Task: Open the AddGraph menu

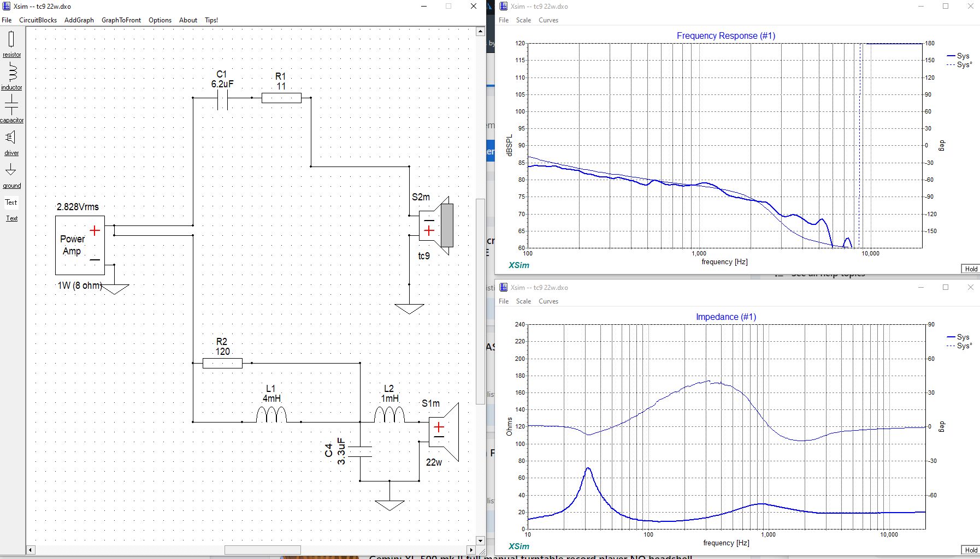Action: [x=79, y=20]
